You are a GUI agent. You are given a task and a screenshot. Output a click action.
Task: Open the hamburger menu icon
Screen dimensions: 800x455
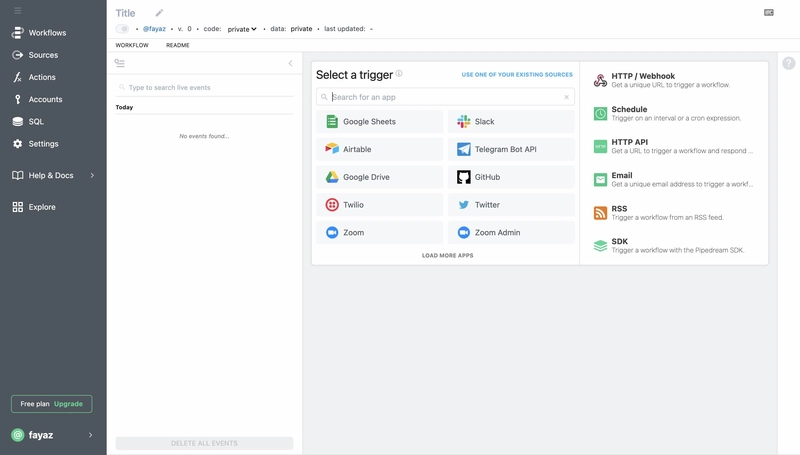[x=17, y=10]
